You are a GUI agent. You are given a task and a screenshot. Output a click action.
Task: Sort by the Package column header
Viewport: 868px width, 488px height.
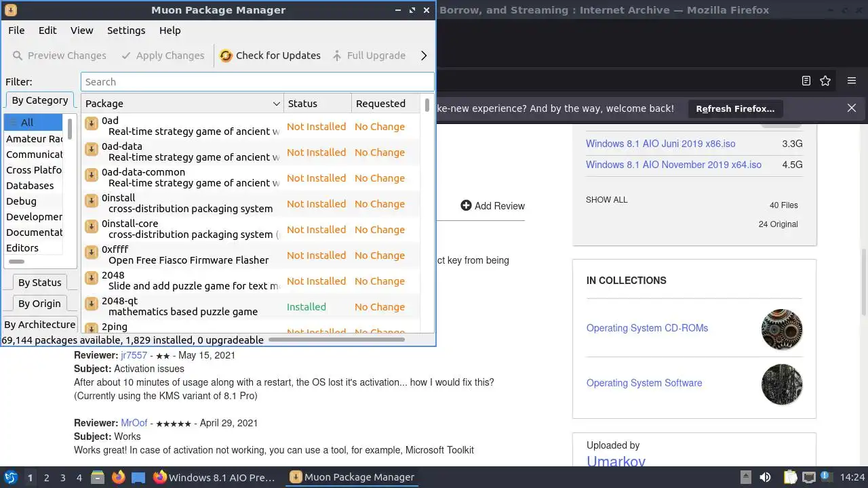(182, 104)
